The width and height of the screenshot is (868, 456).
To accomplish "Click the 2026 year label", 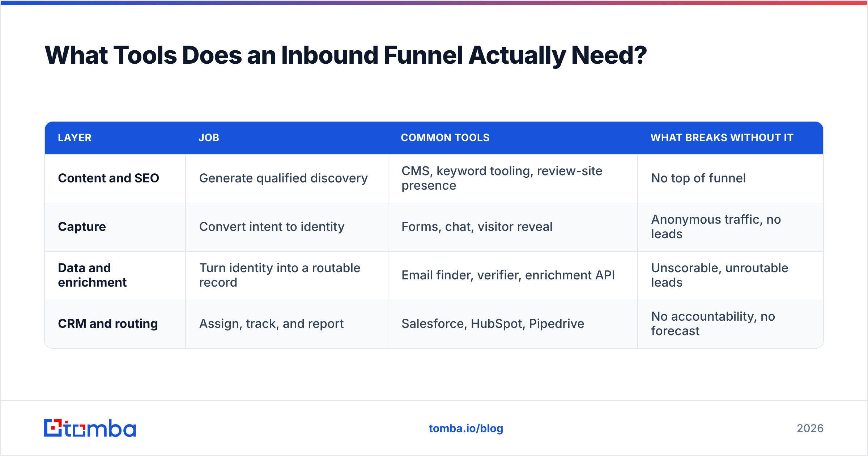I will (x=810, y=428).
